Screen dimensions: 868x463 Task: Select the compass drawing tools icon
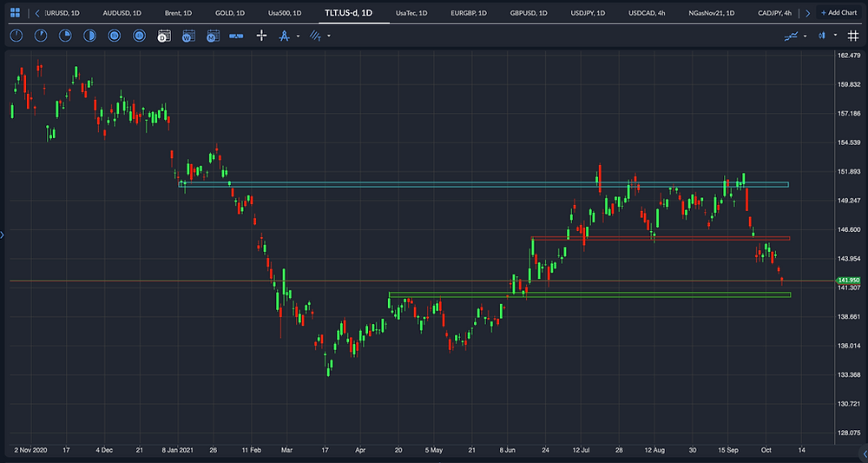[x=285, y=36]
